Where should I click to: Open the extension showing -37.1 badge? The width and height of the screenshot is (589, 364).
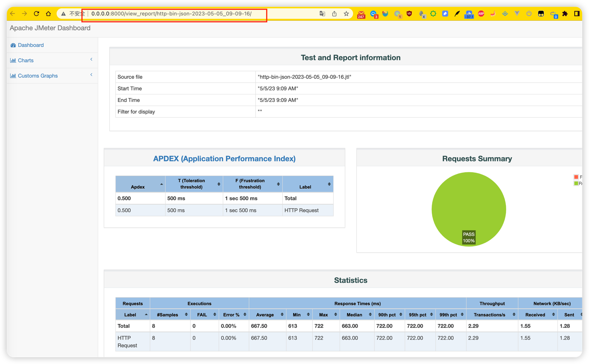click(x=469, y=14)
